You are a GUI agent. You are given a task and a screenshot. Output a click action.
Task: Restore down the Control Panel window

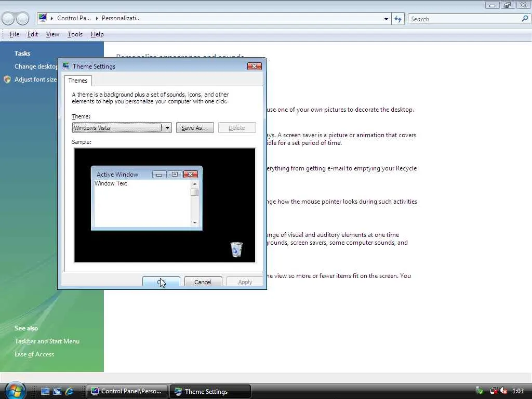[508, 5]
